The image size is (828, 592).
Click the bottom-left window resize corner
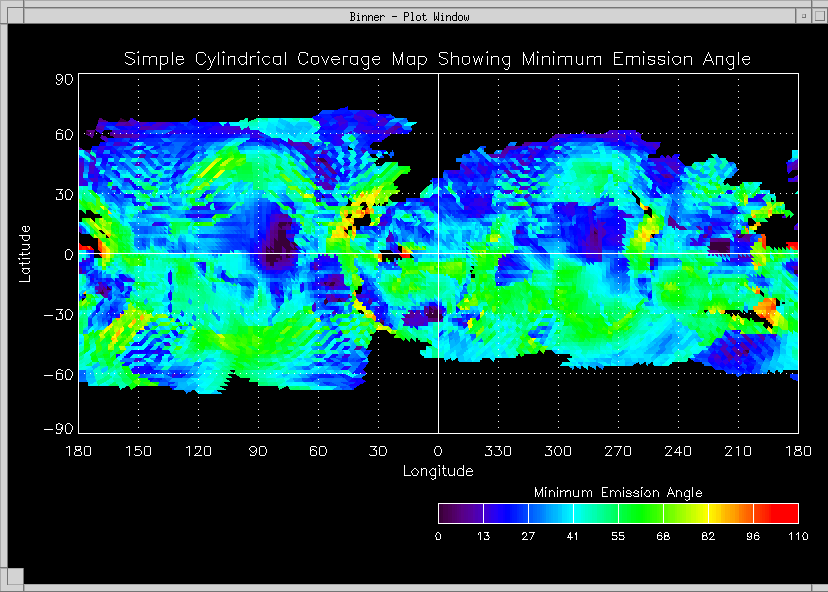(x=11, y=577)
